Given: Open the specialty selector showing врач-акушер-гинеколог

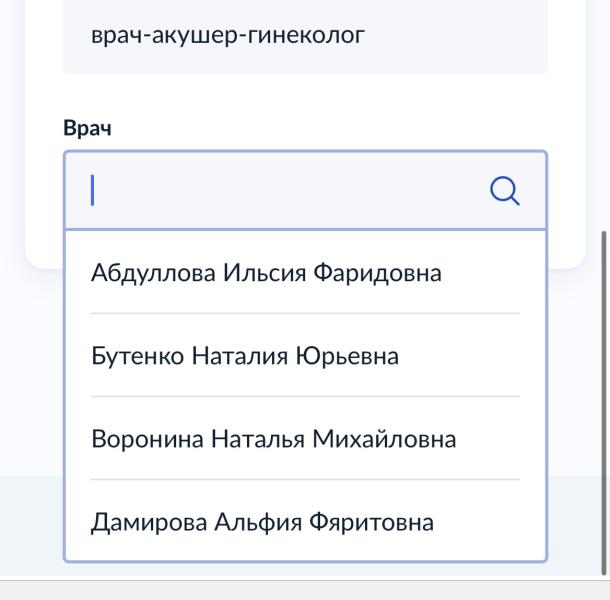Looking at the screenshot, I should pos(305,37).
